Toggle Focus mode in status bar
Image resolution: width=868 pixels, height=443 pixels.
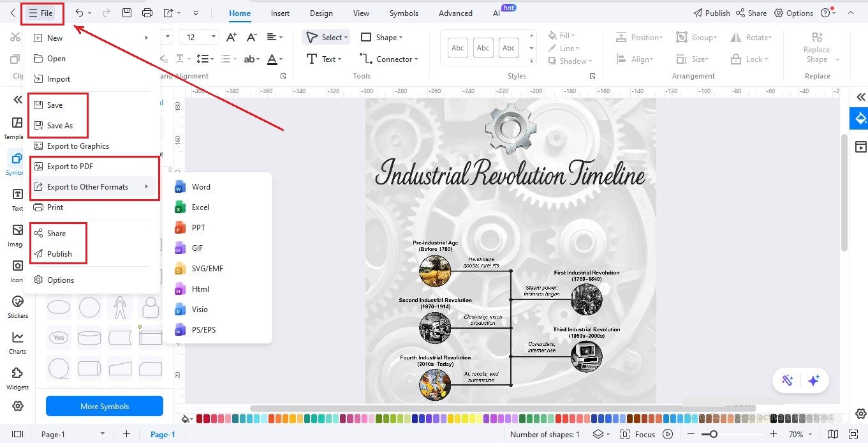coord(638,434)
